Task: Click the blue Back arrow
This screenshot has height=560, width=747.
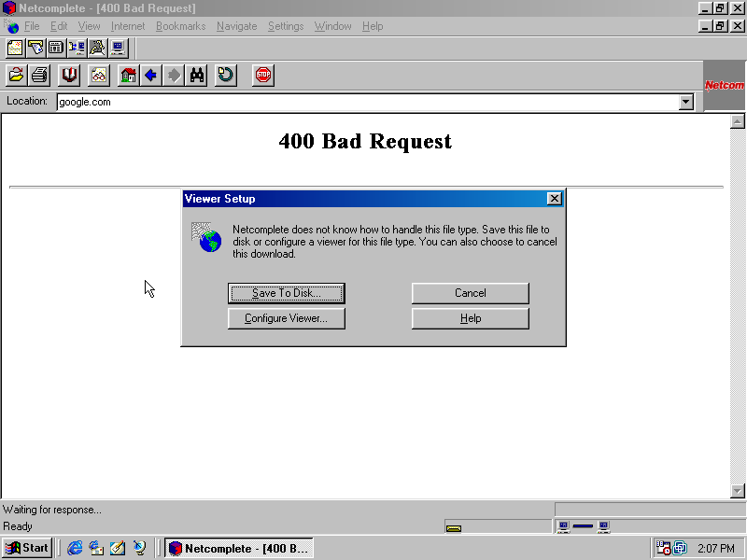Action: [150, 75]
